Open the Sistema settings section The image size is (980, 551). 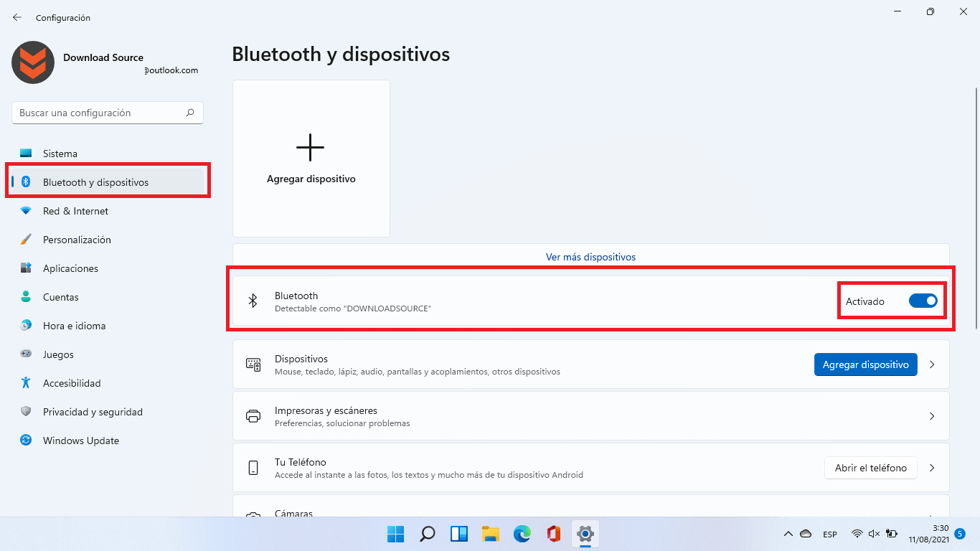coord(108,154)
